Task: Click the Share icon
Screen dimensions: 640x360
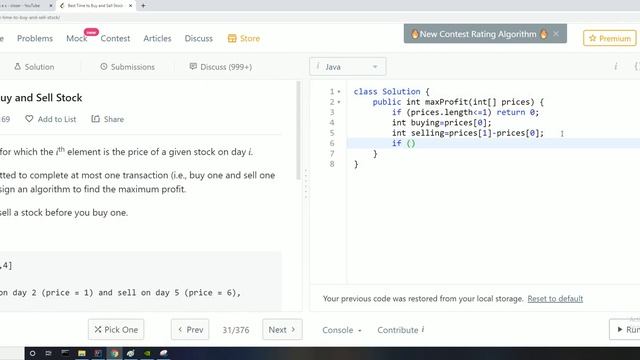Action: click(x=96, y=119)
